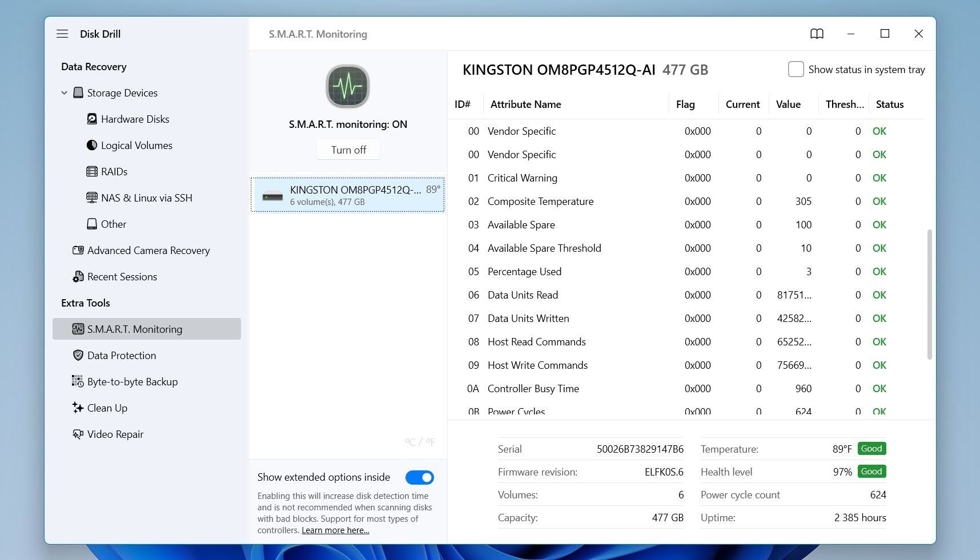Click the Clean Up sparkle icon
Viewport: 980px width, 560px height.
tap(78, 408)
